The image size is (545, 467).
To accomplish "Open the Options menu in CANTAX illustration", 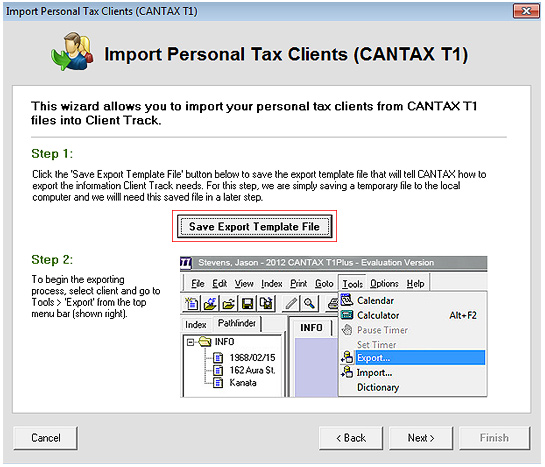I will (384, 284).
